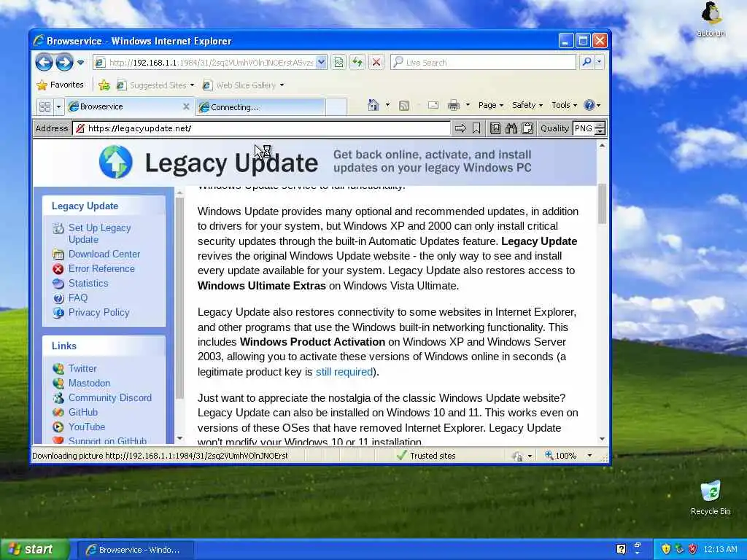Click the RSS feeds icon

[x=404, y=106]
